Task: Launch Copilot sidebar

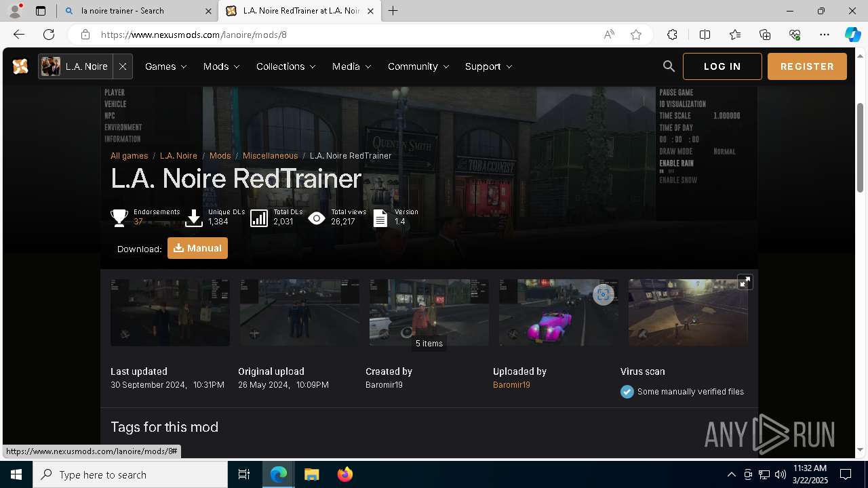Action: (x=852, y=35)
